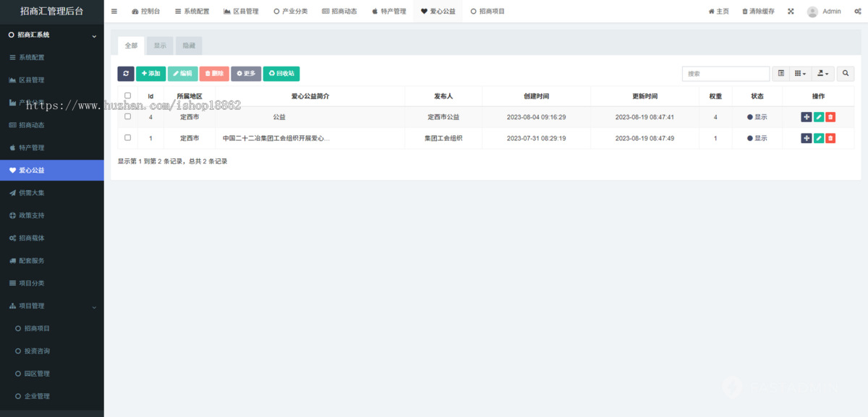Click inside the 搜索 input field
This screenshot has width=868, height=417.
click(725, 73)
